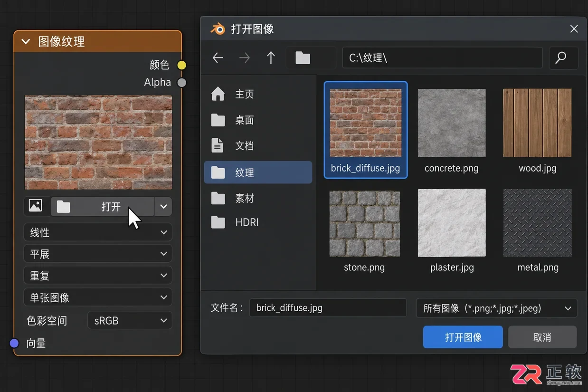Select 文档 in the sidebar
The height and width of the screenshot is (392, 588).
pyautogui.click(x=258, y=145)
